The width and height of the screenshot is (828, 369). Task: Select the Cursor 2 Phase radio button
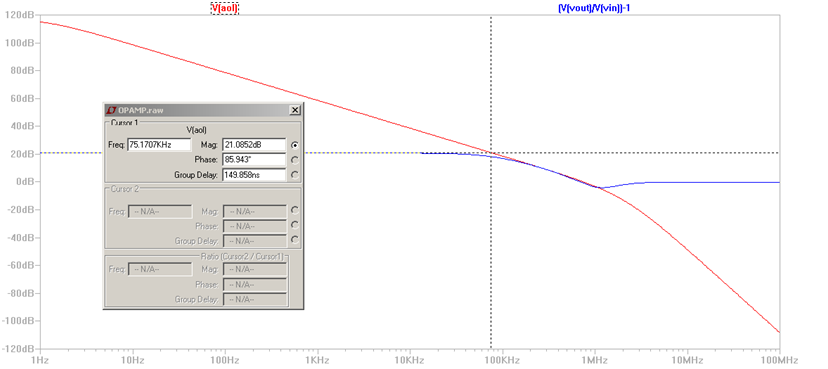pos(295,225)
